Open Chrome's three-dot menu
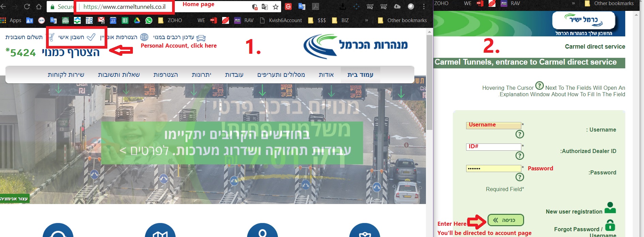Image resolution: width=644 pixels, height=237 pixels. (x=424, y=6)
